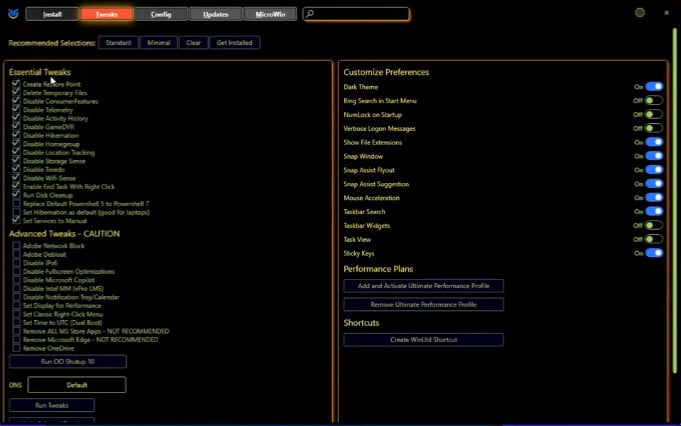This screenshot has height=426, width=681.
Task: Uncheck Set Services to Manual
Action: pos(16,221)
